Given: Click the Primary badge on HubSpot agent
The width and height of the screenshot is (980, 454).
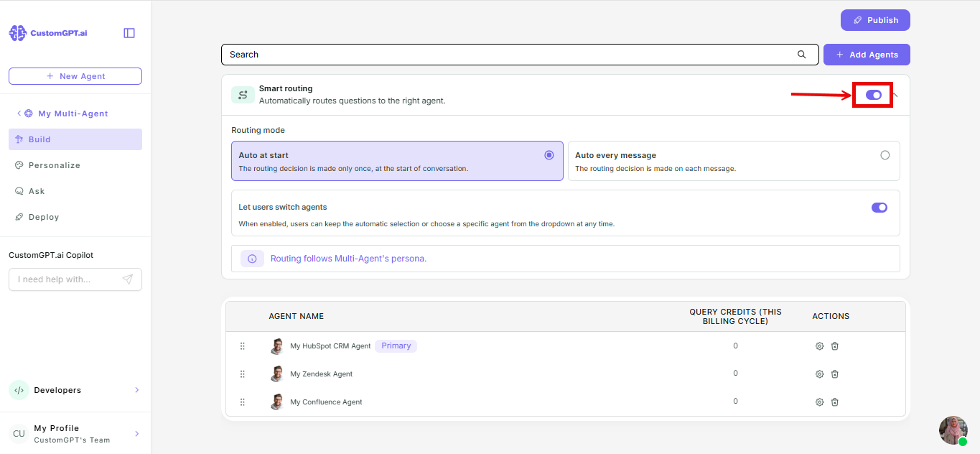Looking at the screenshot, I should 396,346.
